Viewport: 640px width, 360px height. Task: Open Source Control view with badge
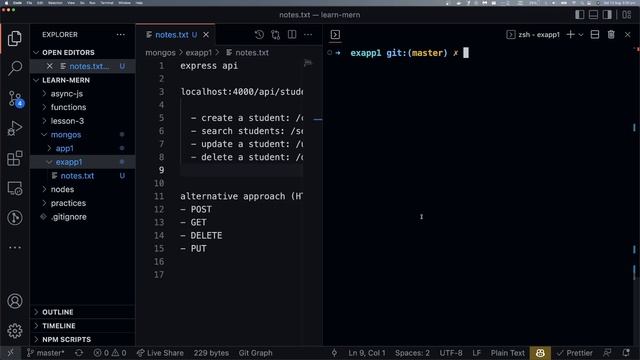point(16,98)
